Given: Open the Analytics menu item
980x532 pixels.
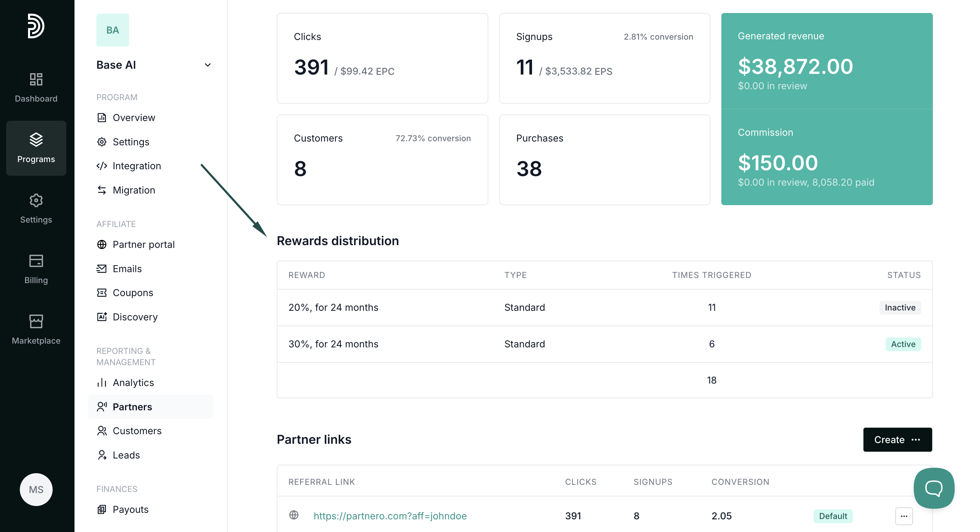Looking at the screenshot, I should (133, 383).
